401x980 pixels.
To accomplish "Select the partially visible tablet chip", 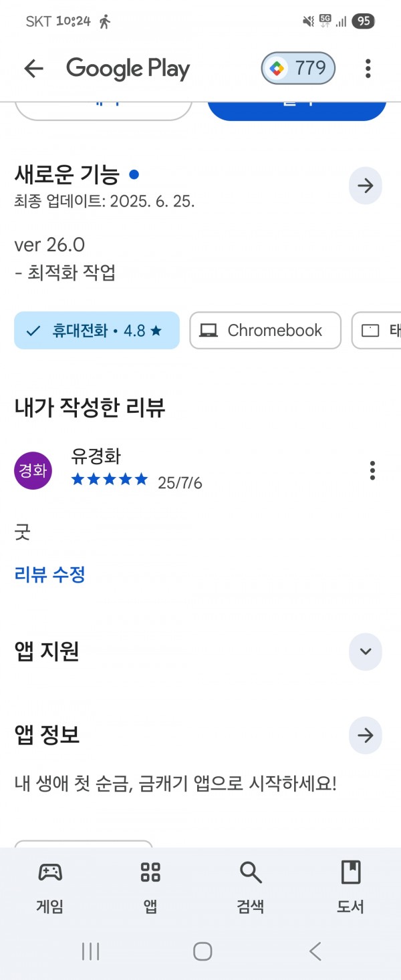I will pos(376,330).
